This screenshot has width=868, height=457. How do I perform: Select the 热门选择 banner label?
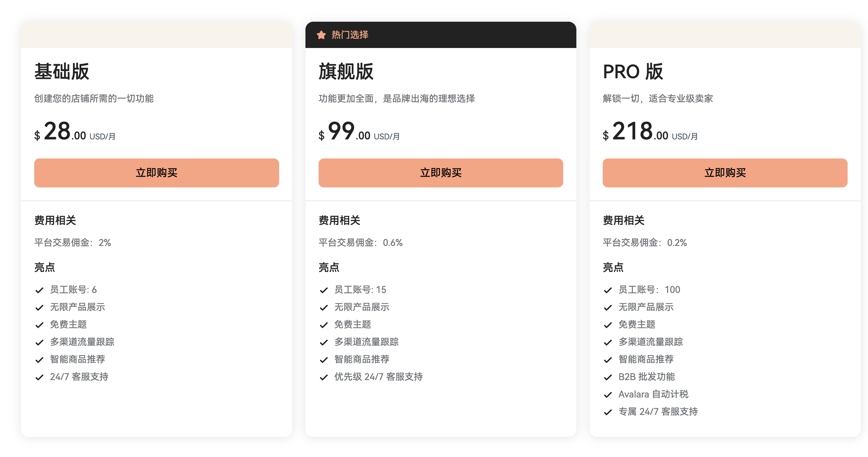point(350,35)
